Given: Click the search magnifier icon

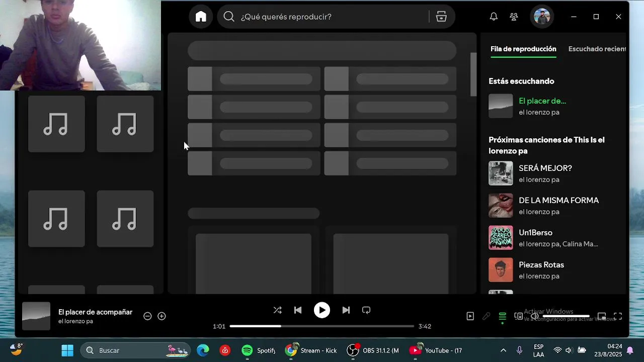Looking at the screenshot, I should click(229, 17).
